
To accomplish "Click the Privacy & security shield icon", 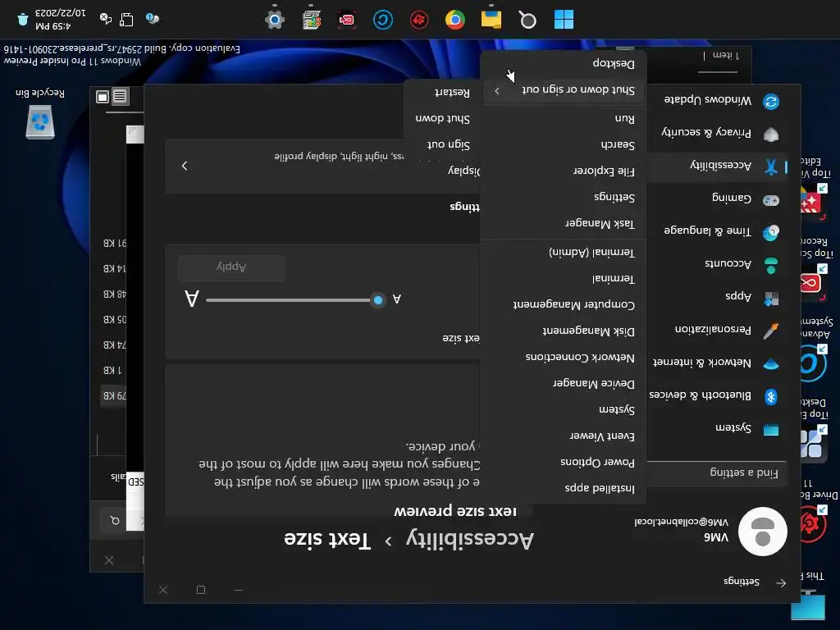I will coord(771,134).
